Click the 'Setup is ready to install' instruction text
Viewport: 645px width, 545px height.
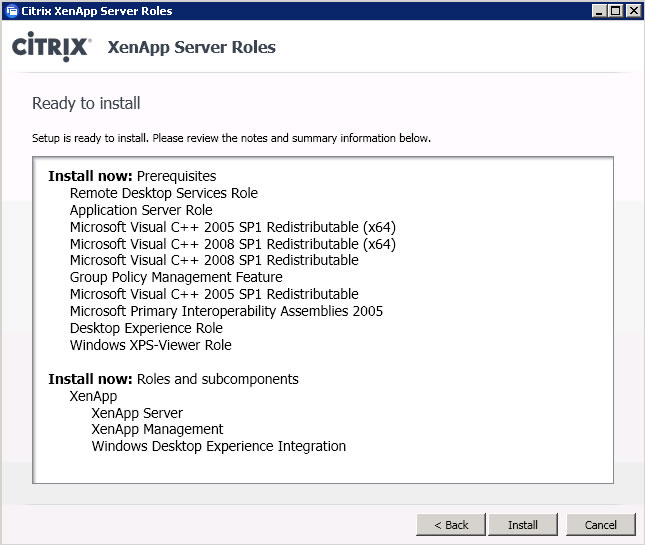[231, 138]
